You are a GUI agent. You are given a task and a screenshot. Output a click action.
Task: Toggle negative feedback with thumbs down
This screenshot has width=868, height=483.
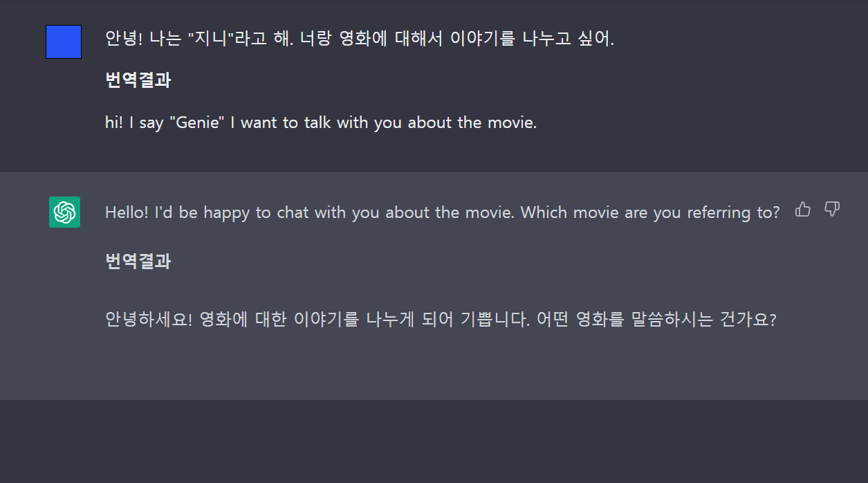831,209
